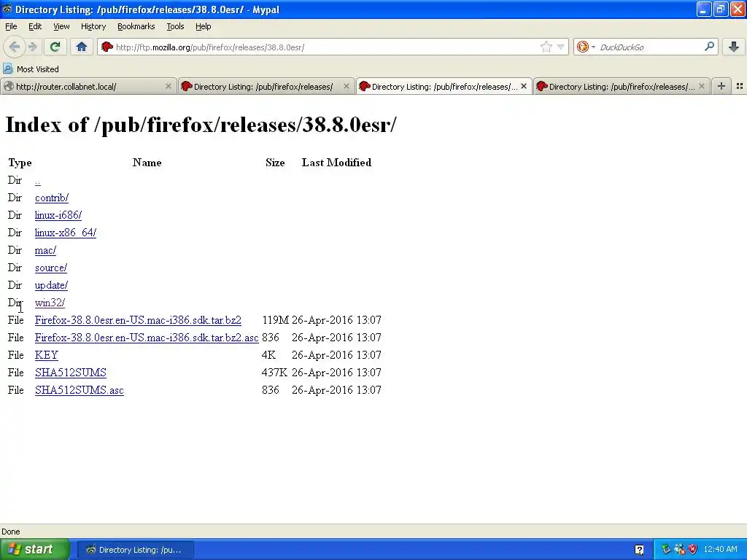This screenshot has width=747, height=560.
Task: Bookmark this page with the star icon
Action: (546, 47)
